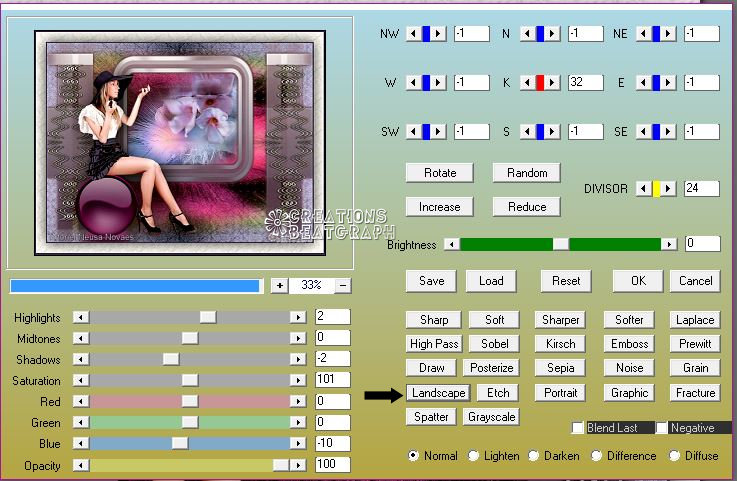Apply the Softer preset
Image resolution: width=737 pixels, height=481 pixels.
click(629, 320)
